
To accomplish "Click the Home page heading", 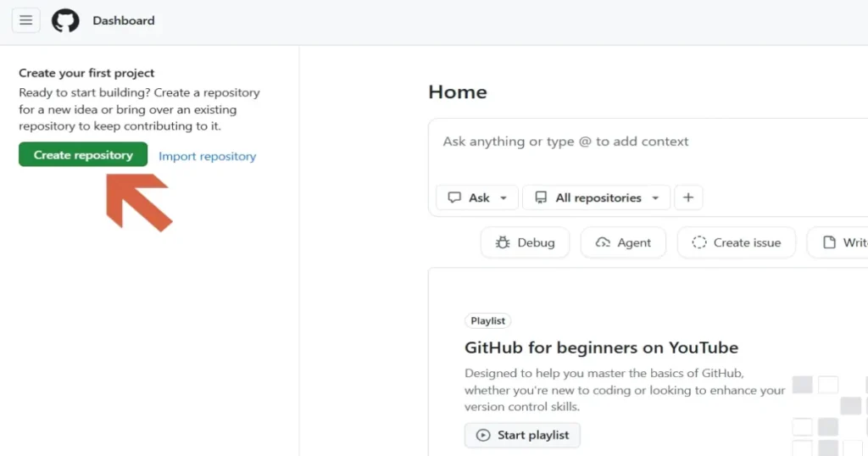I will pyautogui.click(x=458, y=92).
